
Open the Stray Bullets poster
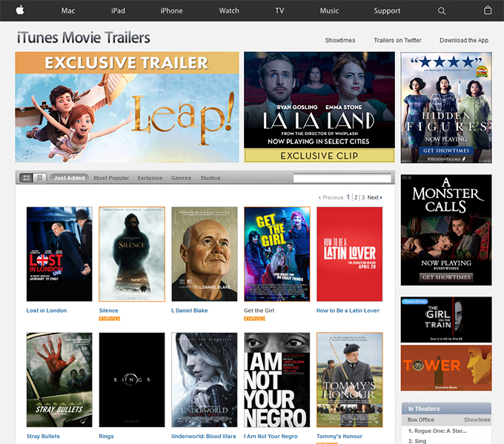coord(59,380)
